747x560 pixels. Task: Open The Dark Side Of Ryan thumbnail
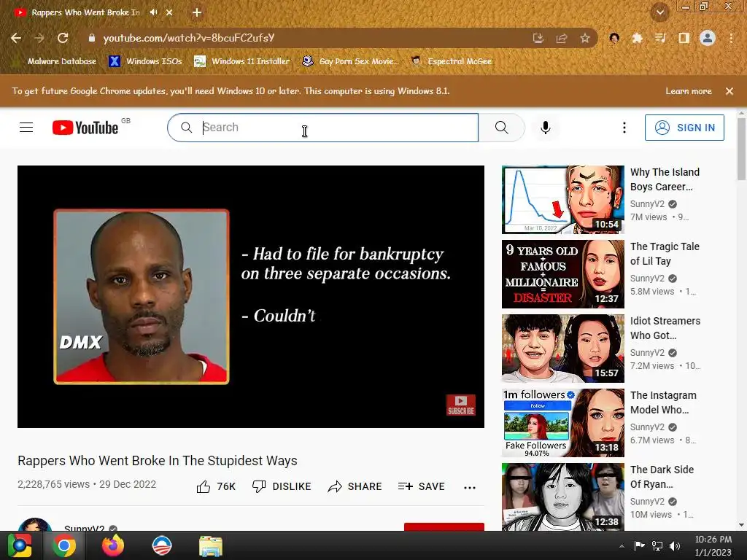562,497
